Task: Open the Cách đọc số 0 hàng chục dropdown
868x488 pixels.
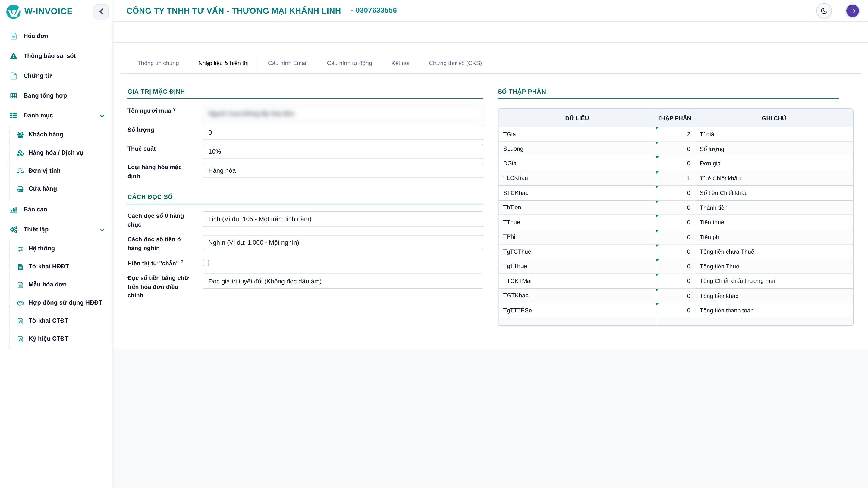Action: coord(343,219)
